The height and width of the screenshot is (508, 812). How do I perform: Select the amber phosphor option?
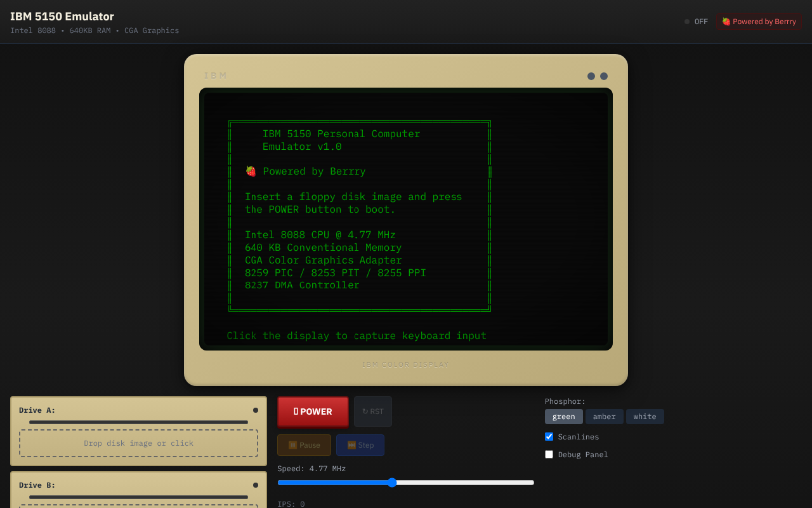click(x=605, y=417)
